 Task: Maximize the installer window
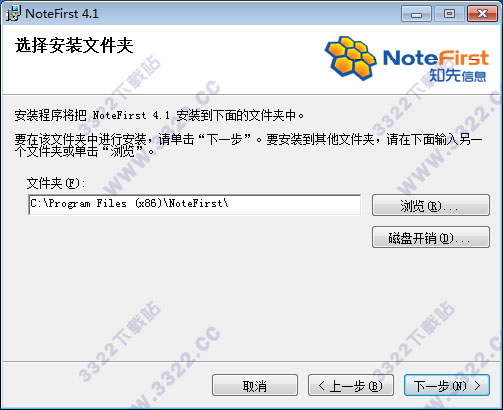point(449,14)
